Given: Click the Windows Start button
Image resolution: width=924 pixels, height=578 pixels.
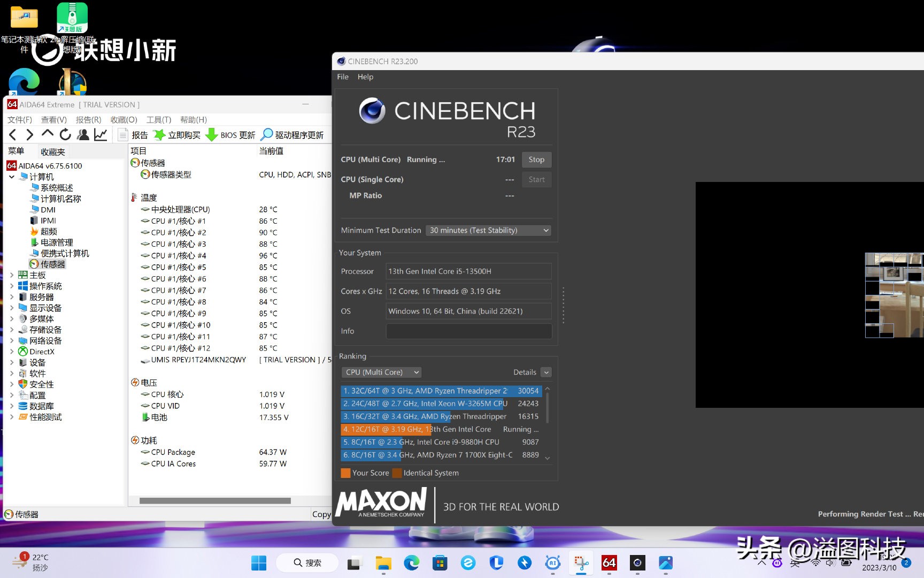Looking at the screenshot, I should (x=259, y=562).
